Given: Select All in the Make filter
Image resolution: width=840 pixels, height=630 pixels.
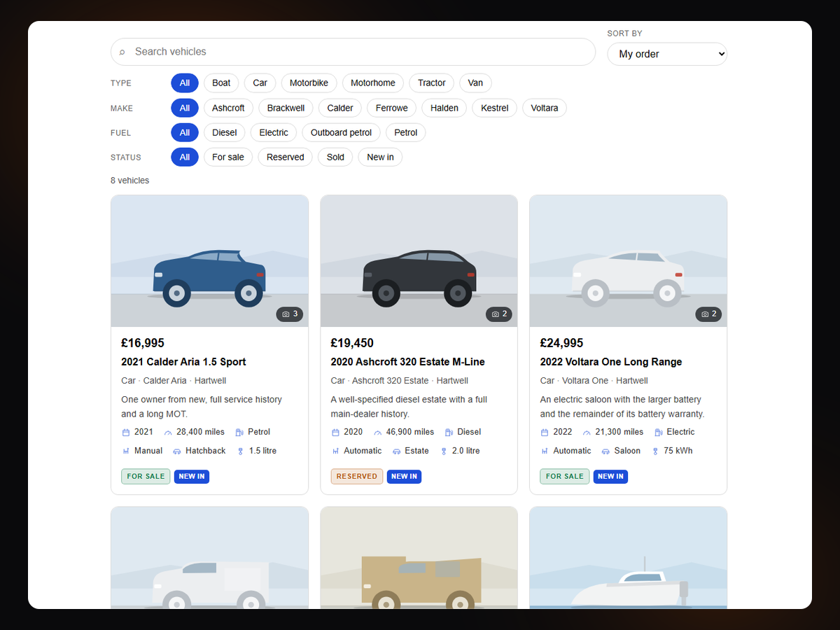Looking at the screenshot, I should [x=185, y=108].
